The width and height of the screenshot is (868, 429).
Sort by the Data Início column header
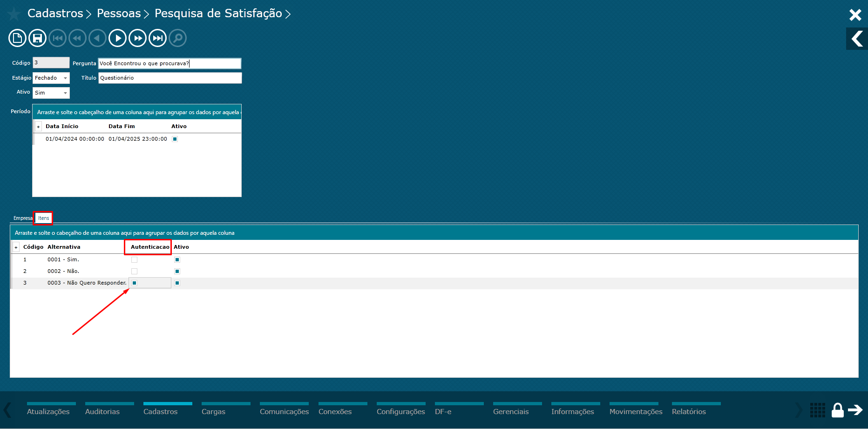click(x=62, y=127)
